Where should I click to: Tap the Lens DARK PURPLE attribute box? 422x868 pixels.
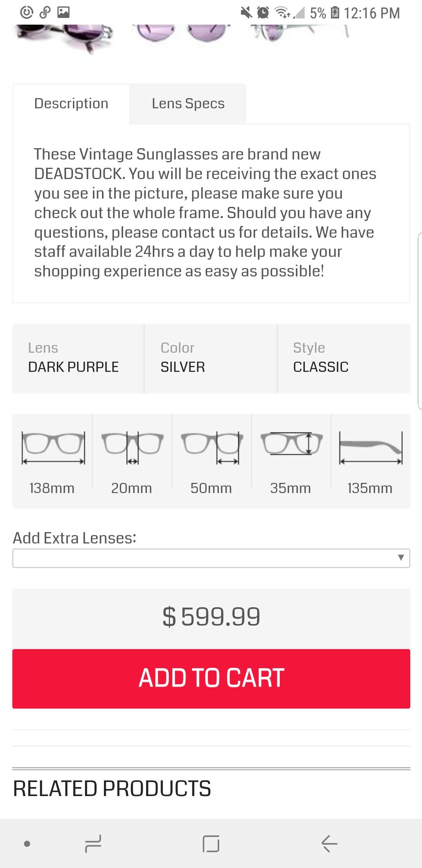click(x=78, y=358)
